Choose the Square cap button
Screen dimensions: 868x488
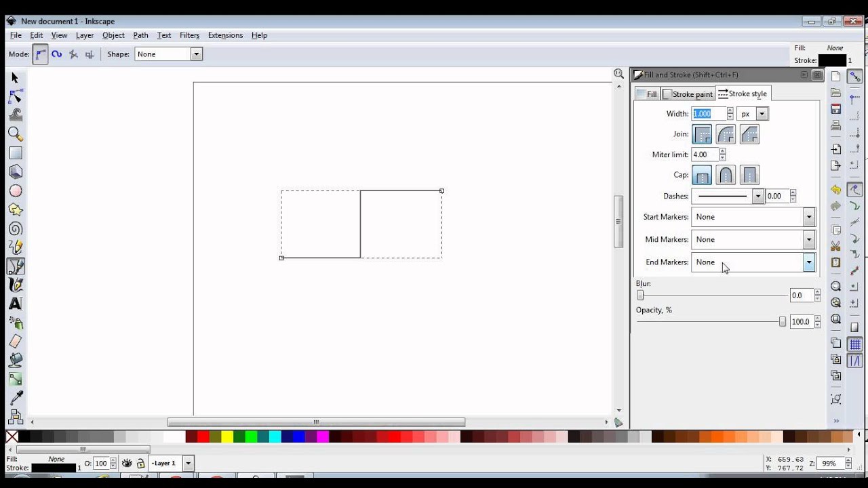[749, 175]
